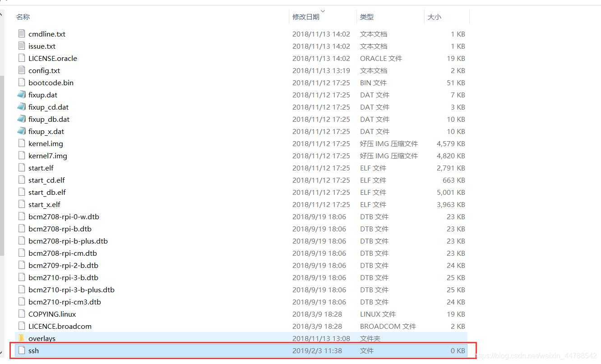
Task: Sort by the 类型 column header
Action: pyautogui.click(x=367, y=17)
